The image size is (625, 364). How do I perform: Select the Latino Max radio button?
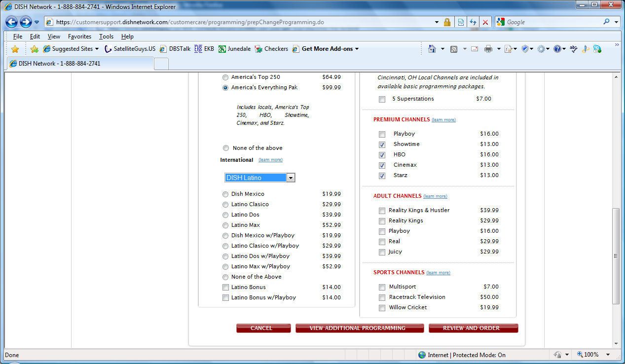[x=225, y=225]
